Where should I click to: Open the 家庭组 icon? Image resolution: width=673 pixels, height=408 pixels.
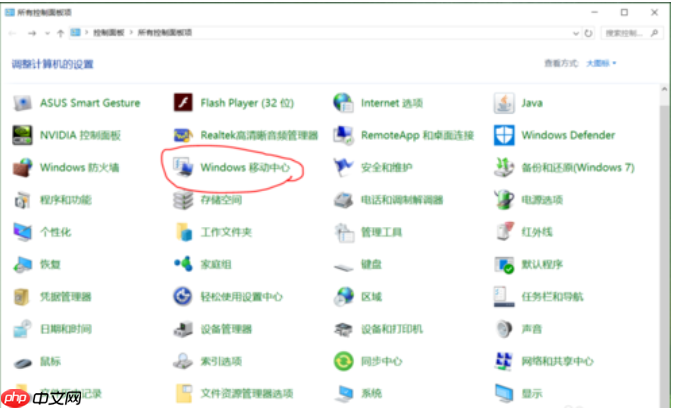click(183, 264)
